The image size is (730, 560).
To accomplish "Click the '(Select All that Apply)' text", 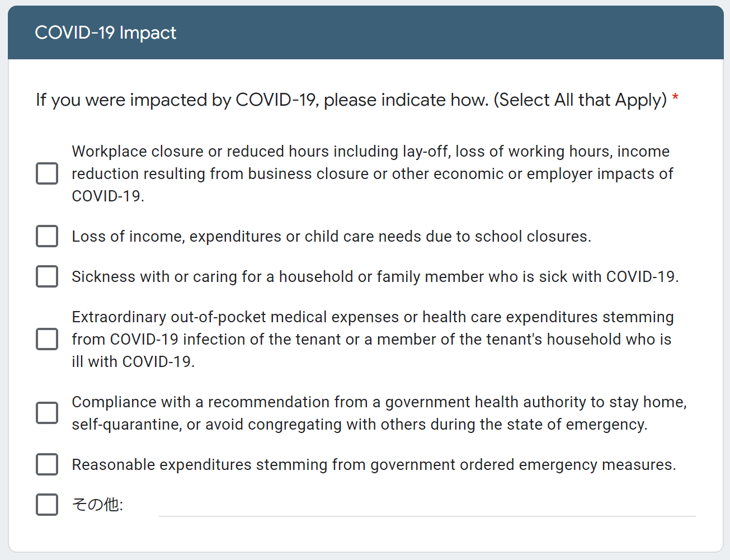I will pyautogui.click(x=580, y=100).
